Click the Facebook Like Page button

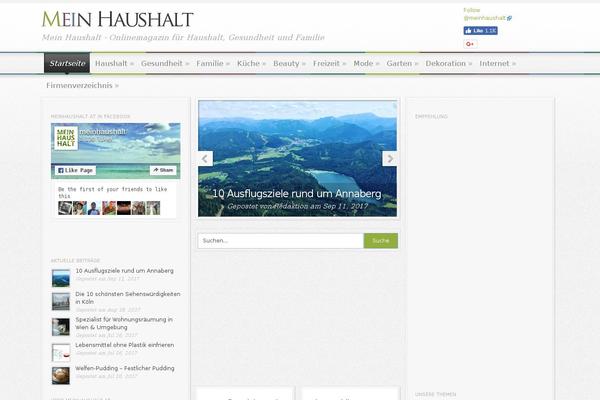pyautogui.click(x=75, y=170)
